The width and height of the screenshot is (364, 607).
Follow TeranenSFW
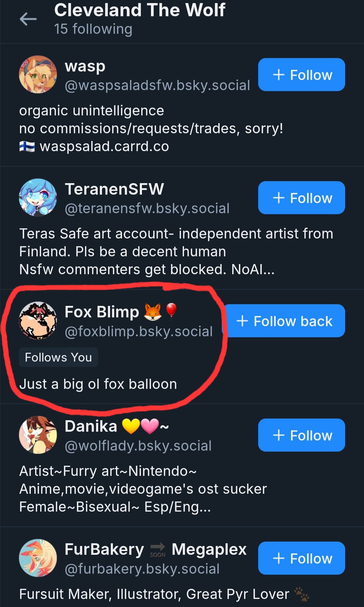(302, 198)
